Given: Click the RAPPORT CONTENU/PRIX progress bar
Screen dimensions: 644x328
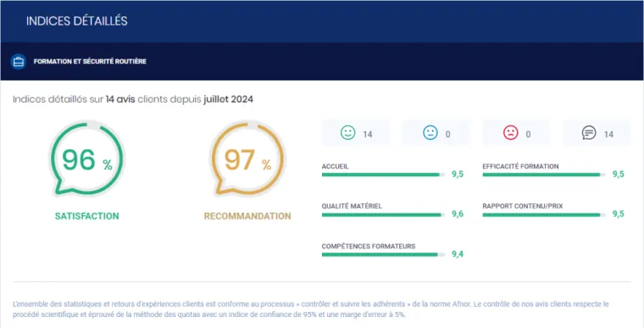Looking at the screenshot, I should point(544,214).
